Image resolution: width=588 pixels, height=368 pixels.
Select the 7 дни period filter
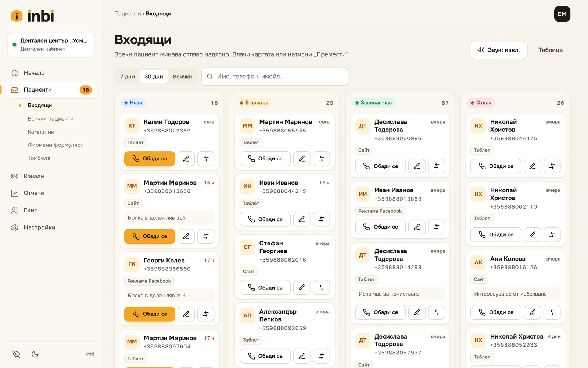click(x=128, y=77)
